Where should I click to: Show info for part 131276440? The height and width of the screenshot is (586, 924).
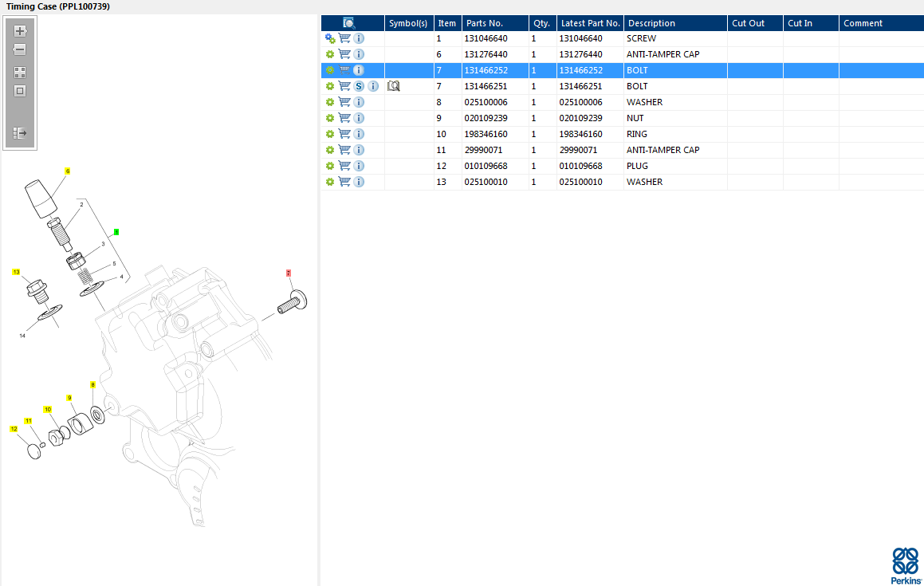point(359,54)
